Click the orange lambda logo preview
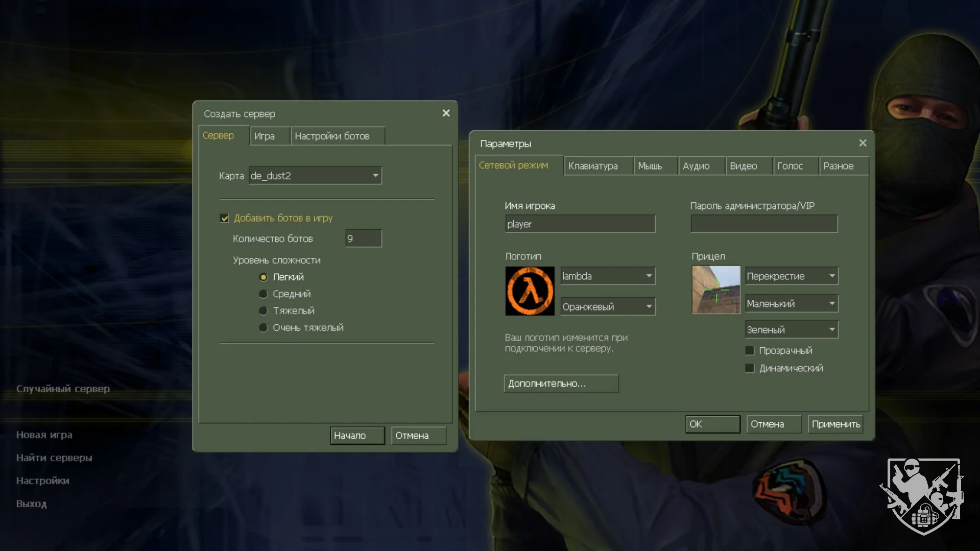This screenshot has width=980, height=551. [530, 291]
